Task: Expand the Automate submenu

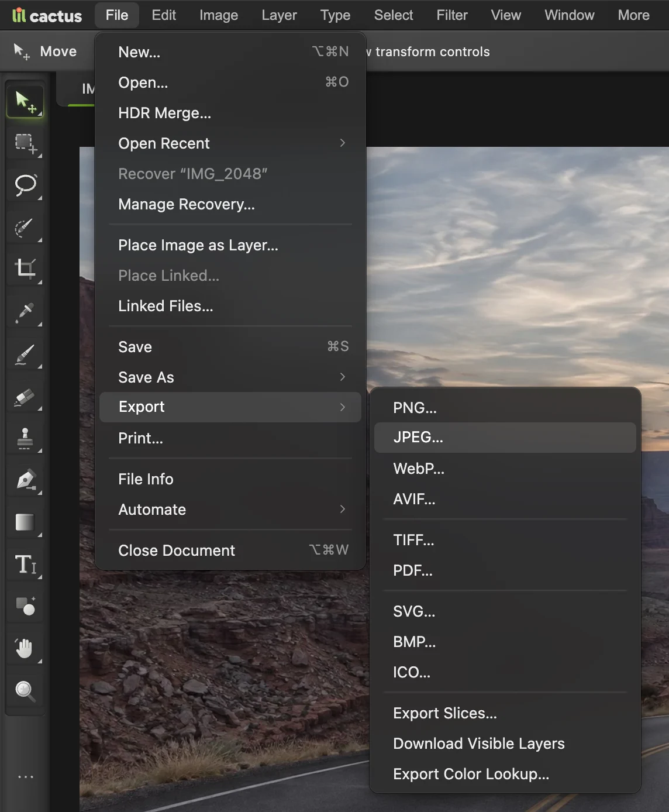Action: tap(230, 510)
